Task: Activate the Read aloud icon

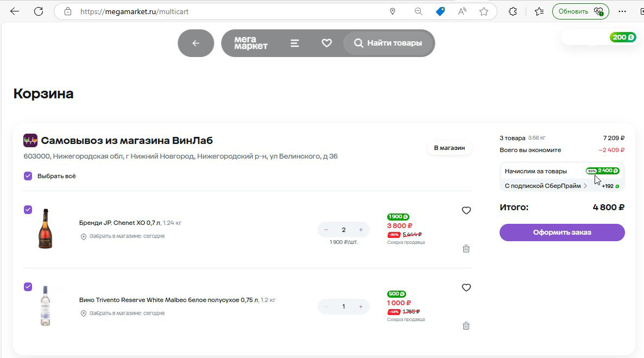Action: (462, 11)
